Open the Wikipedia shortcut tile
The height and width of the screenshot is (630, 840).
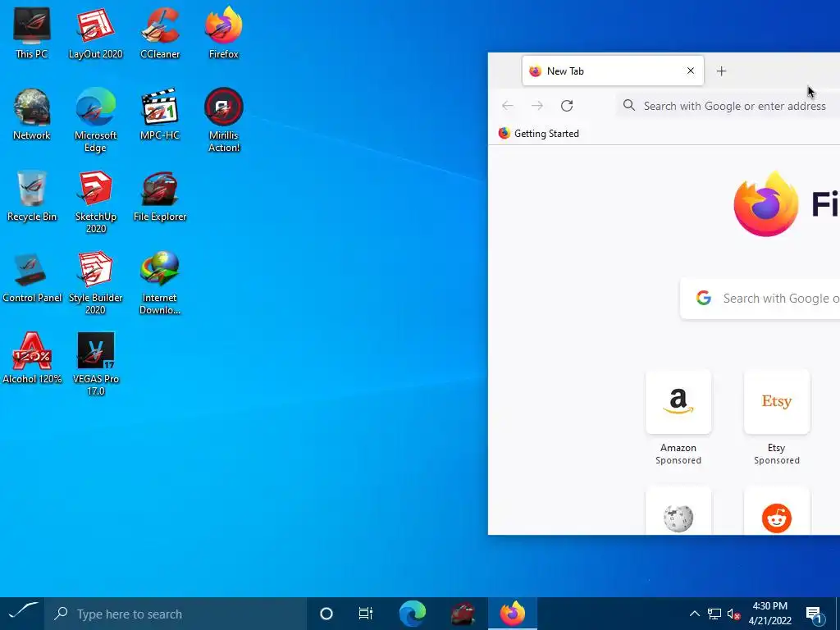678,512
